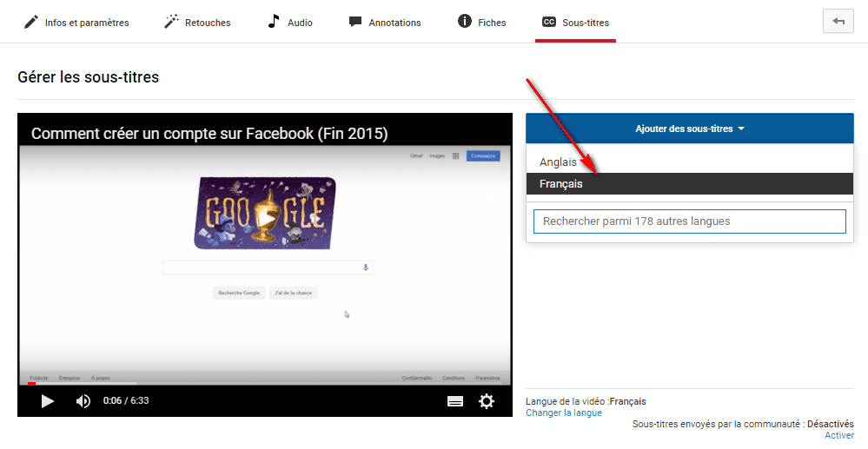Choose Anglais from the language list

(690, 162)
